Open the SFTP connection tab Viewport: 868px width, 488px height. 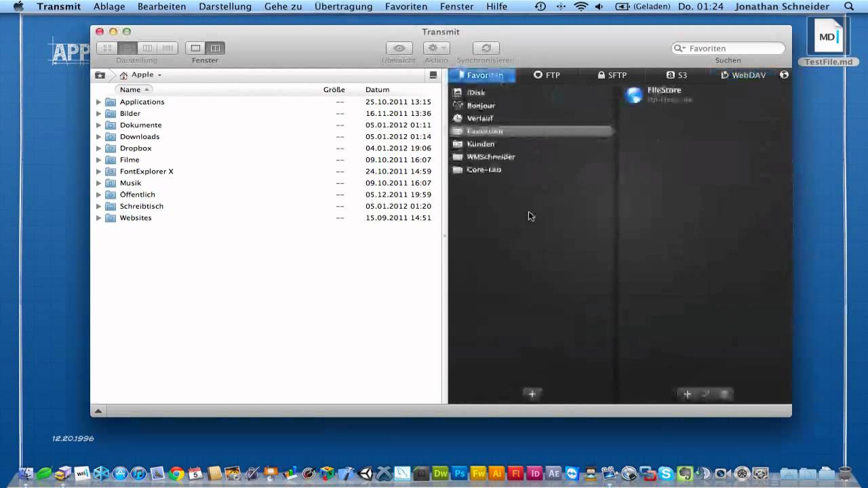pos(612,75)
